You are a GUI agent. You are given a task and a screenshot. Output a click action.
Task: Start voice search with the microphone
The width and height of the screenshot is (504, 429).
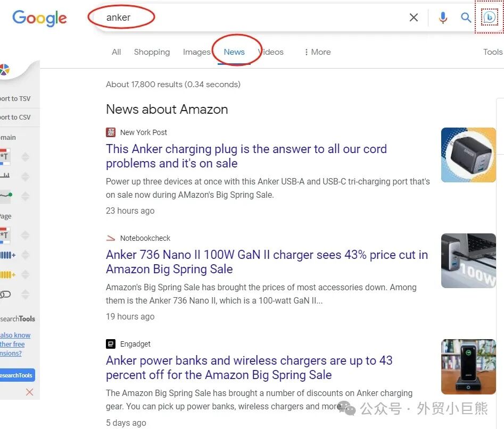(x=443, y=18)
